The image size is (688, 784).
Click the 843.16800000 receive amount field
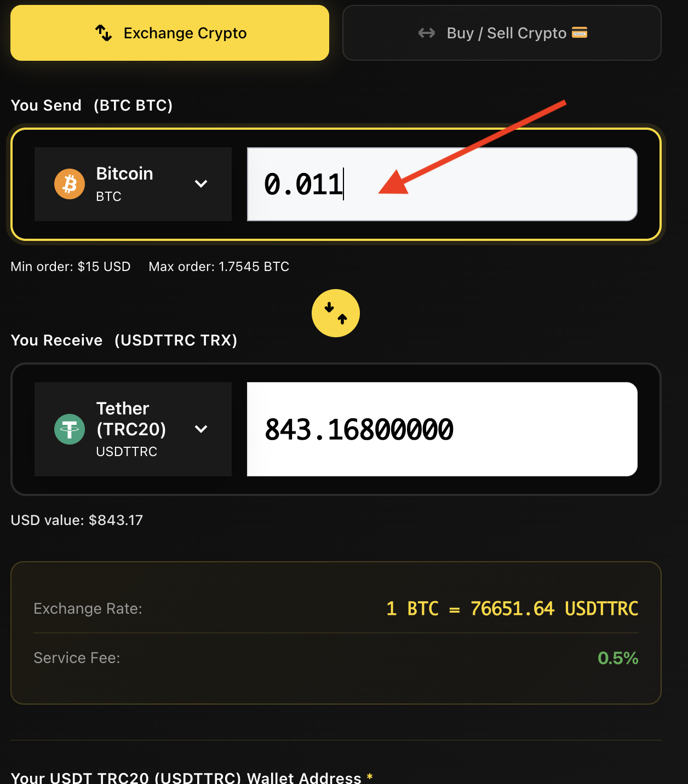tap(441, 430)
